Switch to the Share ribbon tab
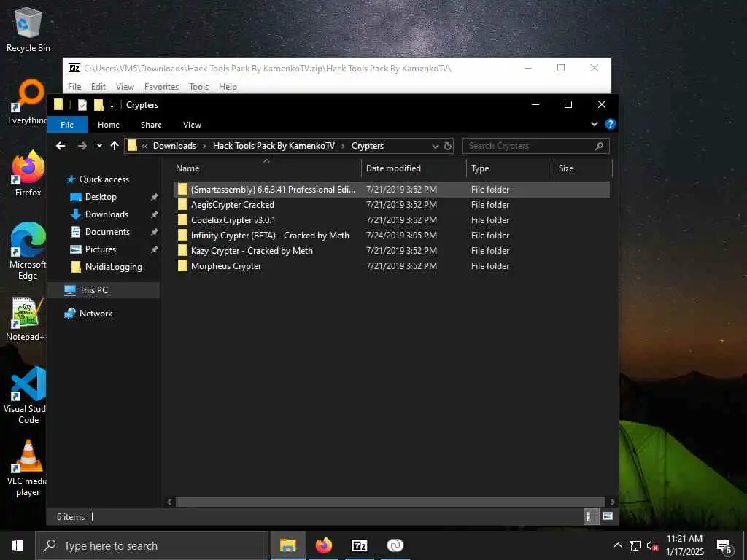The width and height of the screenshot is (747, 560). point(151,125)
